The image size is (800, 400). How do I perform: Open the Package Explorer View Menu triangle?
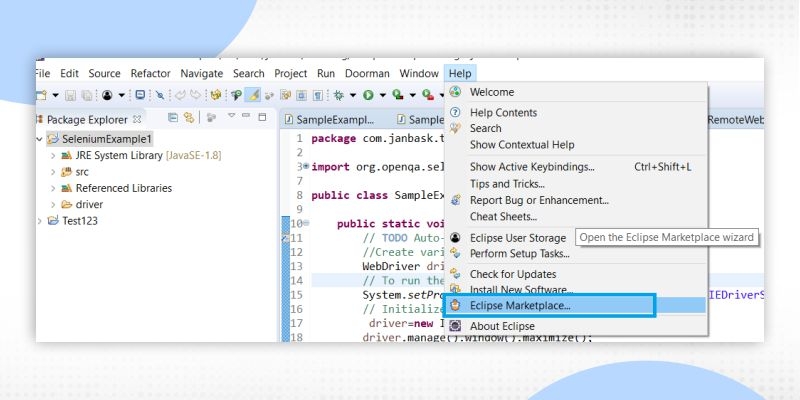click(x=231, y=118)
